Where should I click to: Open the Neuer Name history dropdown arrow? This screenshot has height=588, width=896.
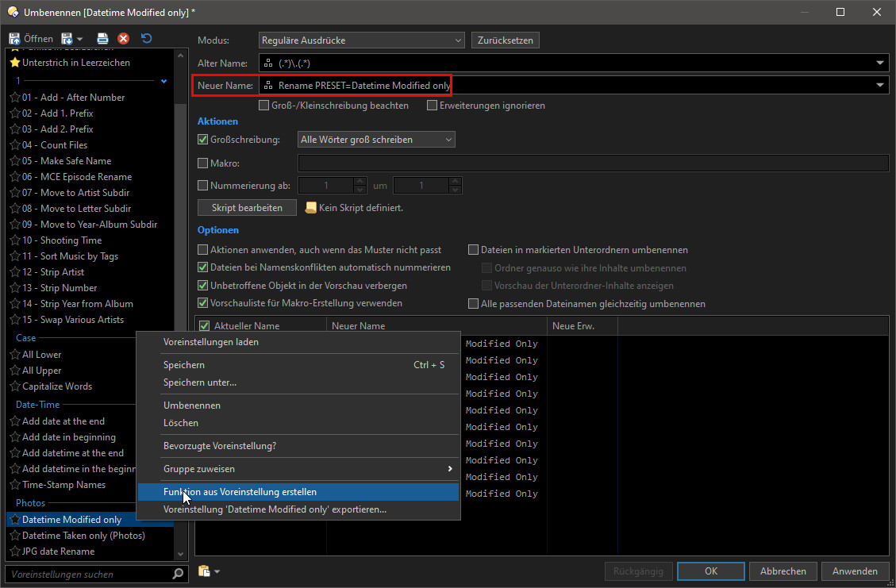click(x=880, y=85)
